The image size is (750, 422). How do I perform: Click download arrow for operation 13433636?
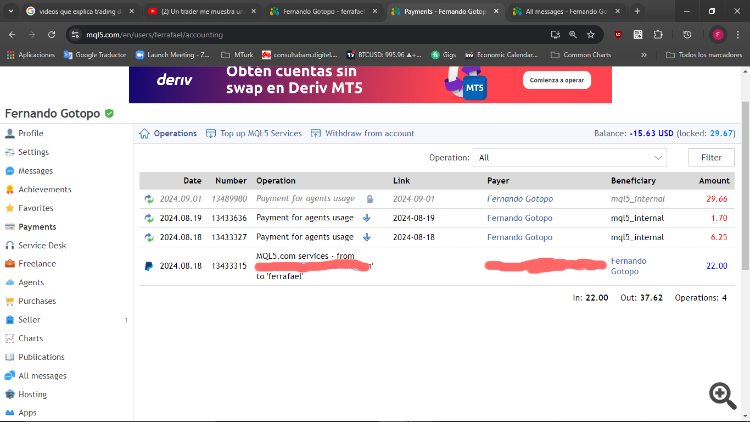coord(367,218)
